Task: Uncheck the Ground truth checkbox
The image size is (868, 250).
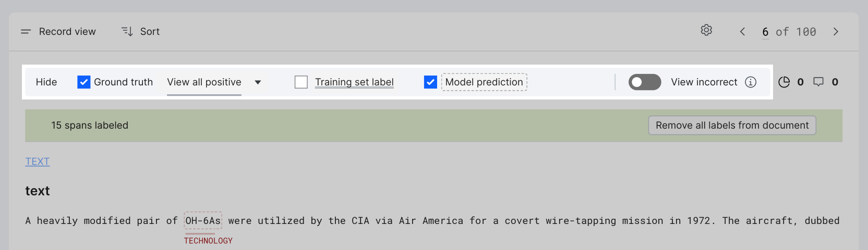Action: pyautogui.click(x=83, y=82)
